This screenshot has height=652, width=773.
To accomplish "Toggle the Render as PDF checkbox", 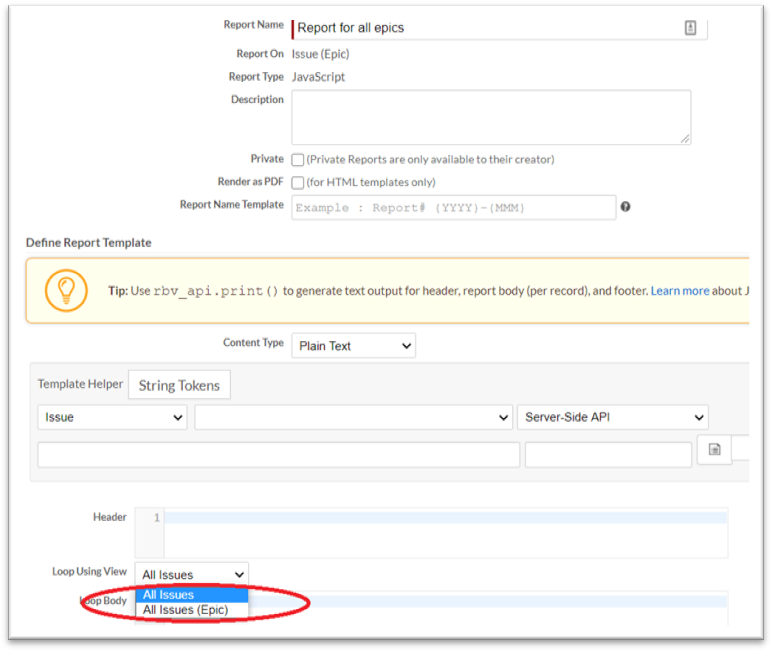I will pos(298,183).
